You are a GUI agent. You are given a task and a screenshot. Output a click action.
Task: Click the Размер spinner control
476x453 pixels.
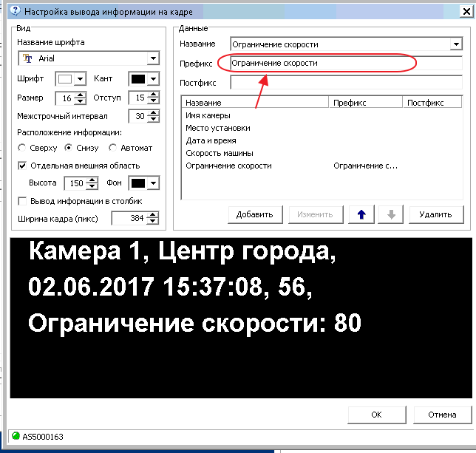69,98
